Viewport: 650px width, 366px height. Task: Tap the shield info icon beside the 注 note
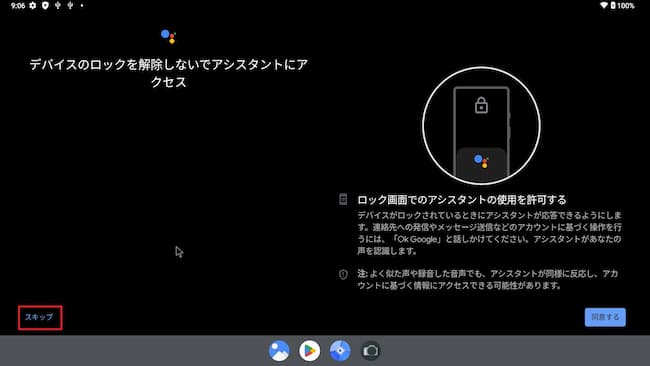(343, 274)
